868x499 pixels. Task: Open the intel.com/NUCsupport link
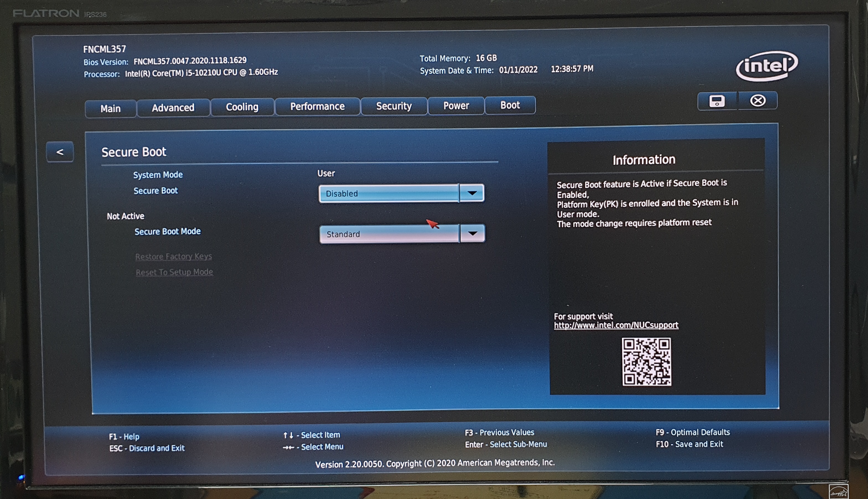point(616,325)
